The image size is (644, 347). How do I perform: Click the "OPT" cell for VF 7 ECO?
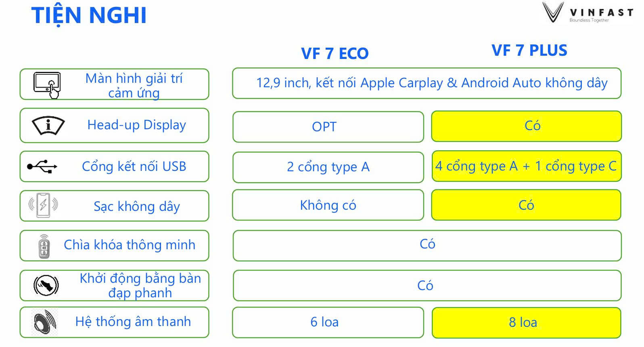328,127
